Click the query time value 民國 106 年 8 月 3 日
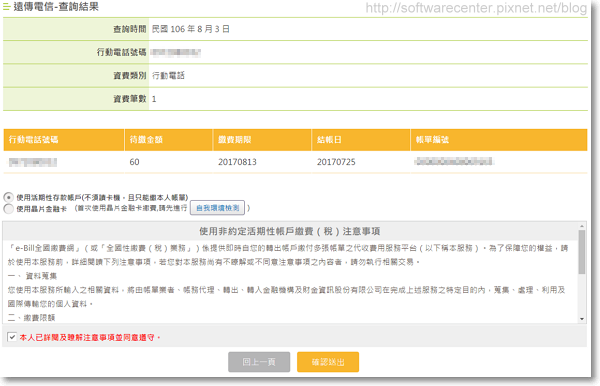The image size is (600, 386). point(191,29)
